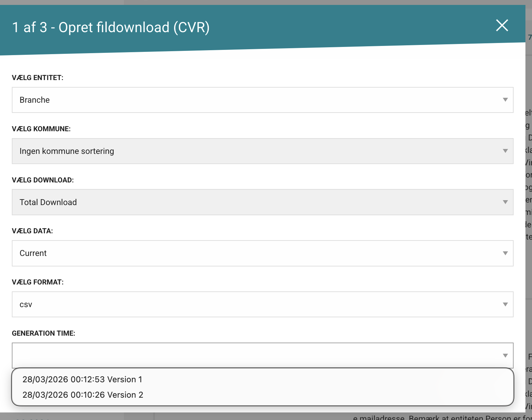Click the VÆLG ENTITET label
This screenshot has height=420, width=532.
37,78
